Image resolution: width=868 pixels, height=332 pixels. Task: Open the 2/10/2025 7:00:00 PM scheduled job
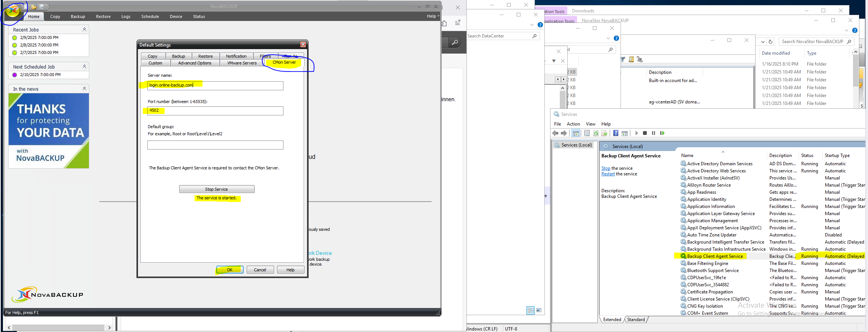pyautogui.click(x=40, y=75)
